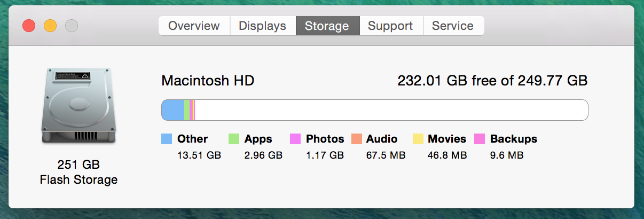Click the green Apps color swatch
This screenshot has height=219, width=644.
click(x=234, y=139)
